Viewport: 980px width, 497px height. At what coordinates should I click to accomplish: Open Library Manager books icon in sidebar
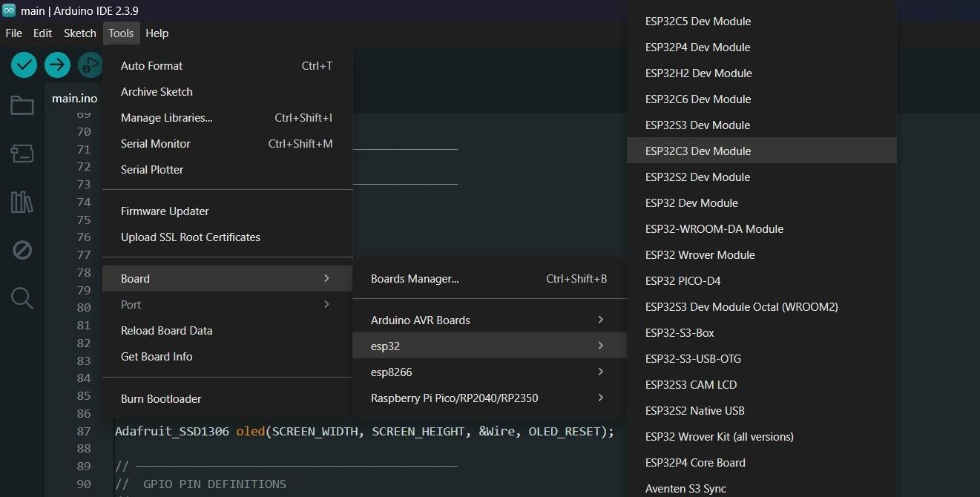pyautogui.click(x=22, y=202)
